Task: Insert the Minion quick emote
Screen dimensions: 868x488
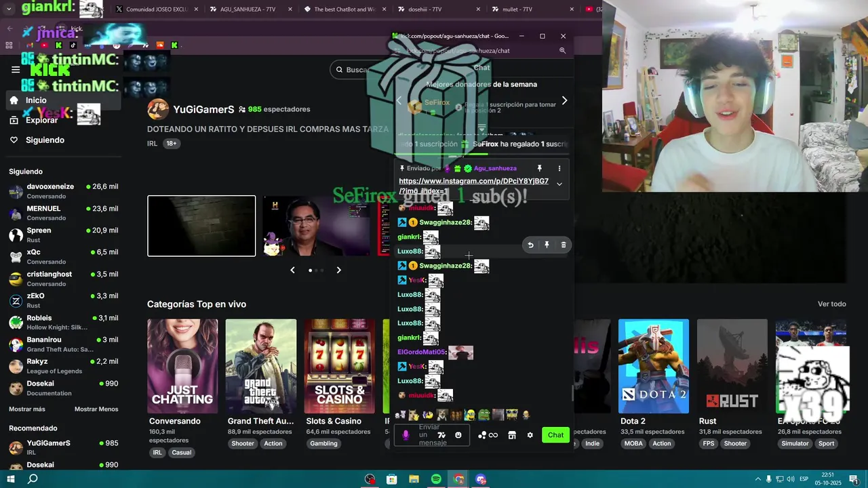Action: coord(470,415)
